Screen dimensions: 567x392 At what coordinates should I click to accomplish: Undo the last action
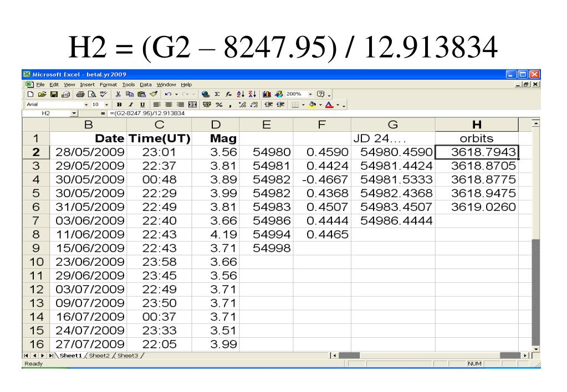point(168,94)
